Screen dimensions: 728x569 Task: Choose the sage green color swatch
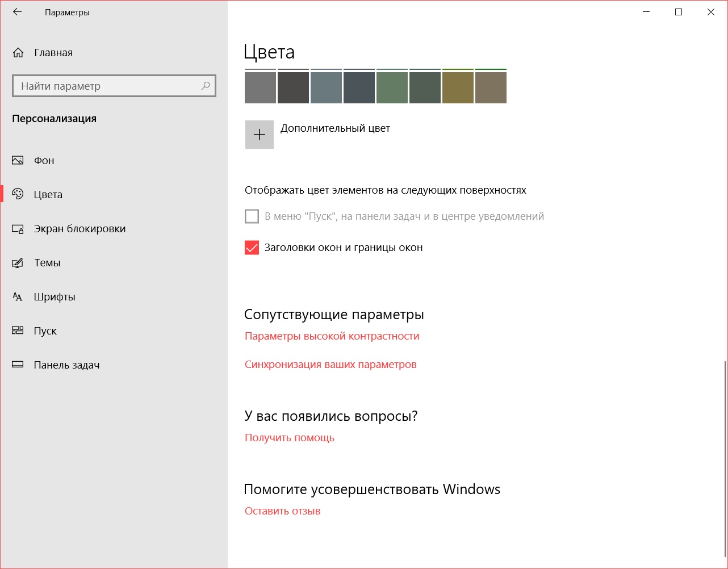point(392,86)
